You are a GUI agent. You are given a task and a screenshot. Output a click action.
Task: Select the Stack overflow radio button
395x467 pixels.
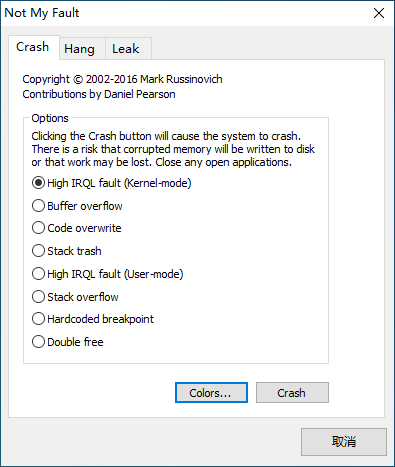(x=75, y=297)
